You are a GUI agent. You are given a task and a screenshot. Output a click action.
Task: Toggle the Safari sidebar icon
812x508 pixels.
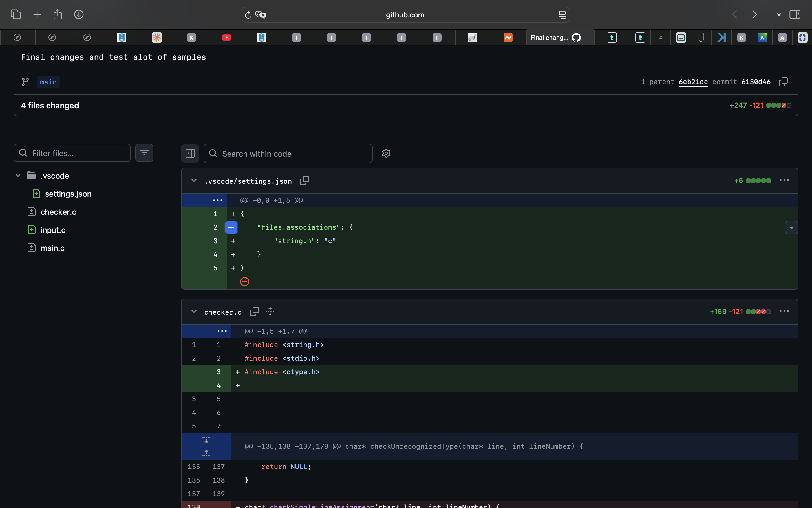(795, 14)
